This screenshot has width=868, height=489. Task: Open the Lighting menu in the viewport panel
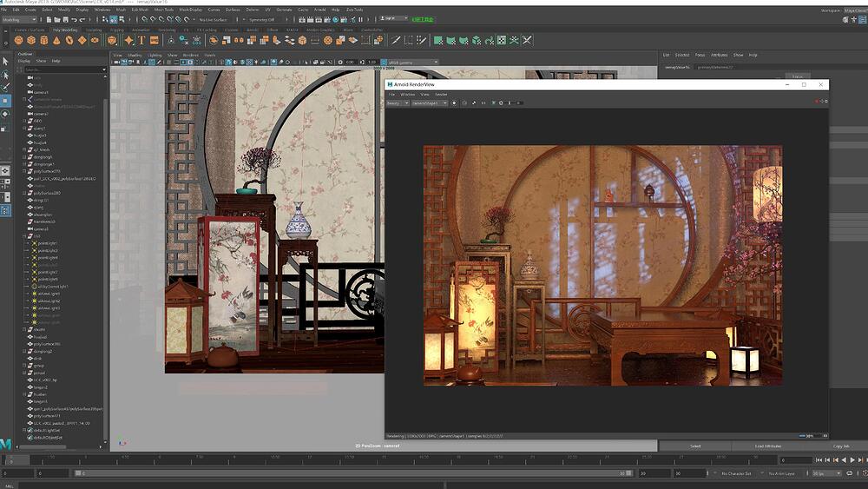[155, 56]
